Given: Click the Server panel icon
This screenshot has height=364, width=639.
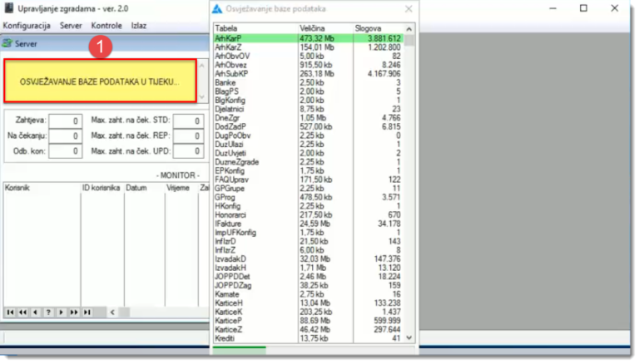Looking at the screenshot, I should [x=7, y=43].
